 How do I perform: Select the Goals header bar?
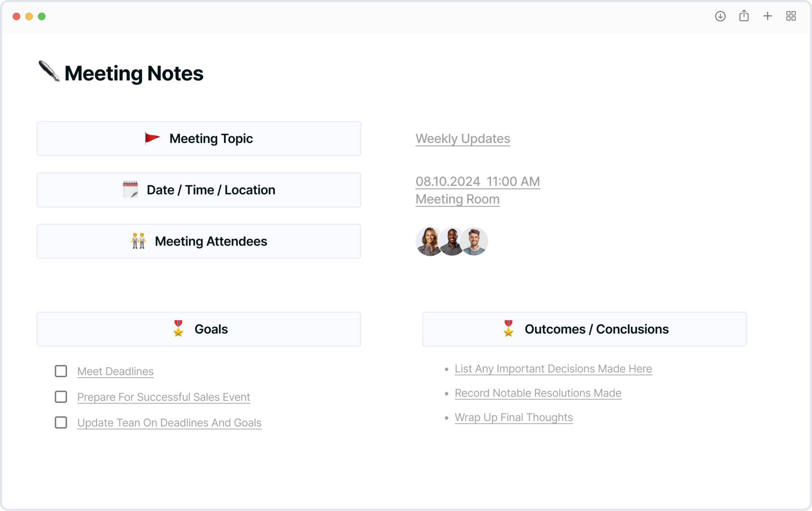pyautogui.click(x=199, y=329)
